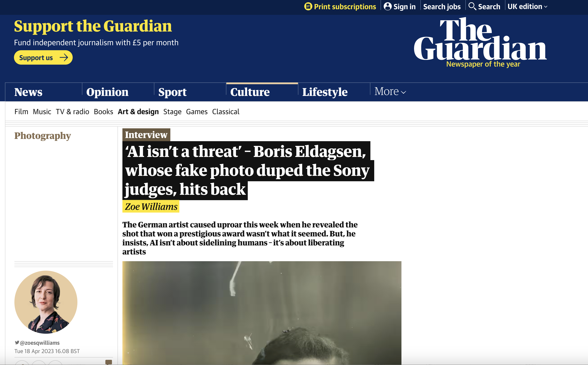Open the Photography section label
Viewport: 588px width, 365px height.
tap(43, 136)
